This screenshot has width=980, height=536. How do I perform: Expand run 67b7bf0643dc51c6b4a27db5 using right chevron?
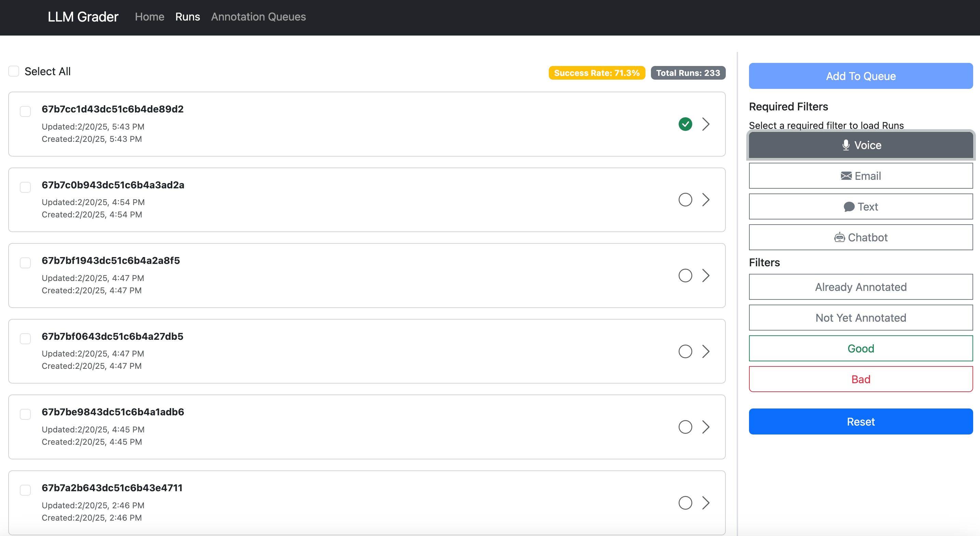click(706, 351)
